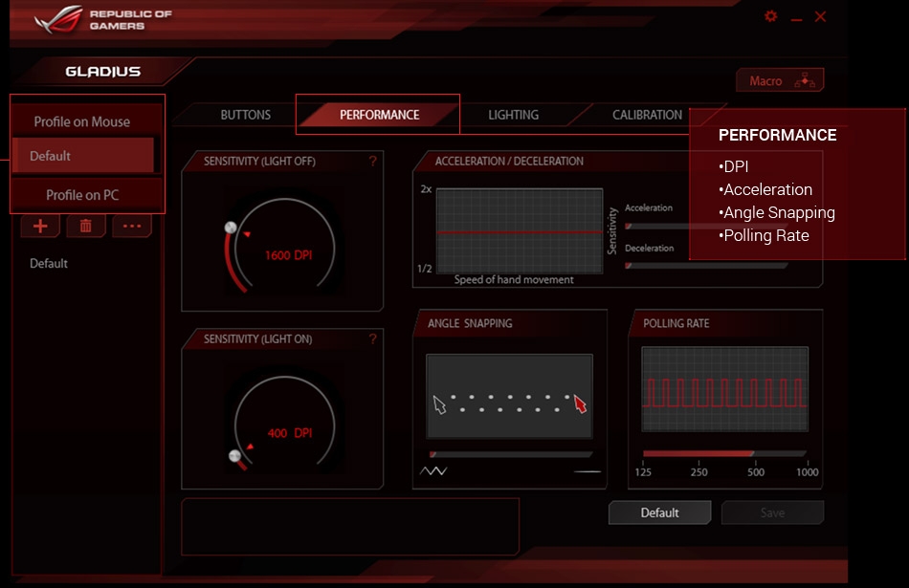
Task: Click the polling rate waveform graph
Action: click(x=724, y=389)
